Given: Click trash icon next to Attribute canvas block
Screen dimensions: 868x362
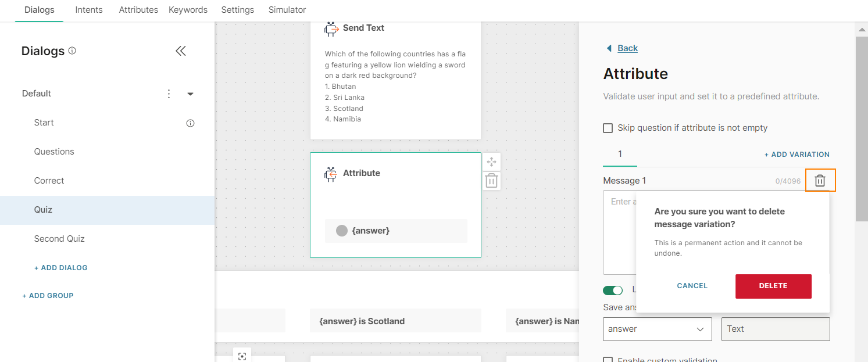Looking at the screenshot, I should [x=491, y=181].
